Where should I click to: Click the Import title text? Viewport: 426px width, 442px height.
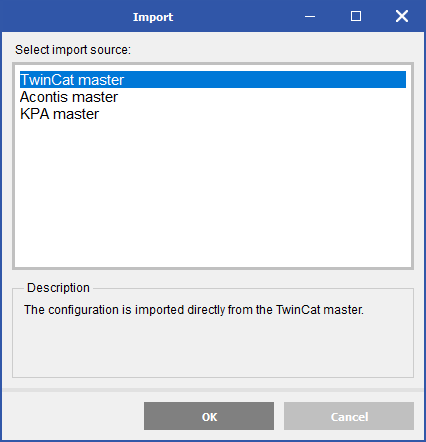153,17
